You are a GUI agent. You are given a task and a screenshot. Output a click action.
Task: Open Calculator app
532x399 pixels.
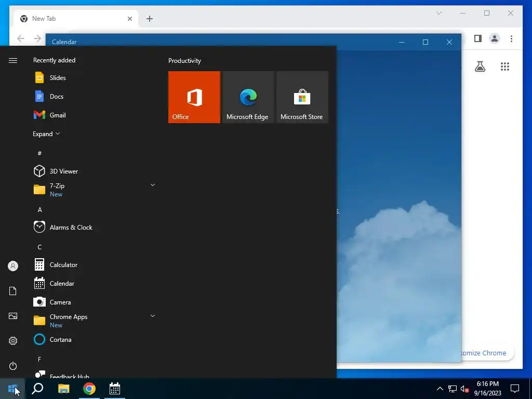pos(94,264)
